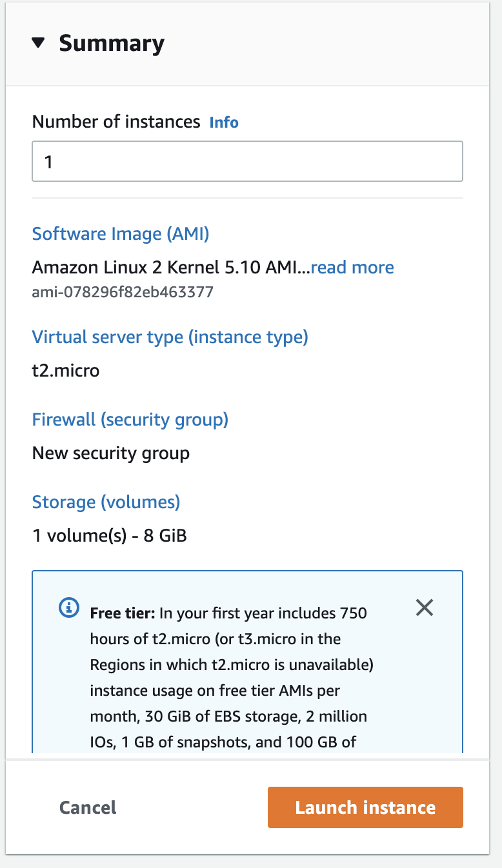The height and width of the screenshot is (868, 502).
Task: Click the Summary heading text
Action: [x=112, y=43]
